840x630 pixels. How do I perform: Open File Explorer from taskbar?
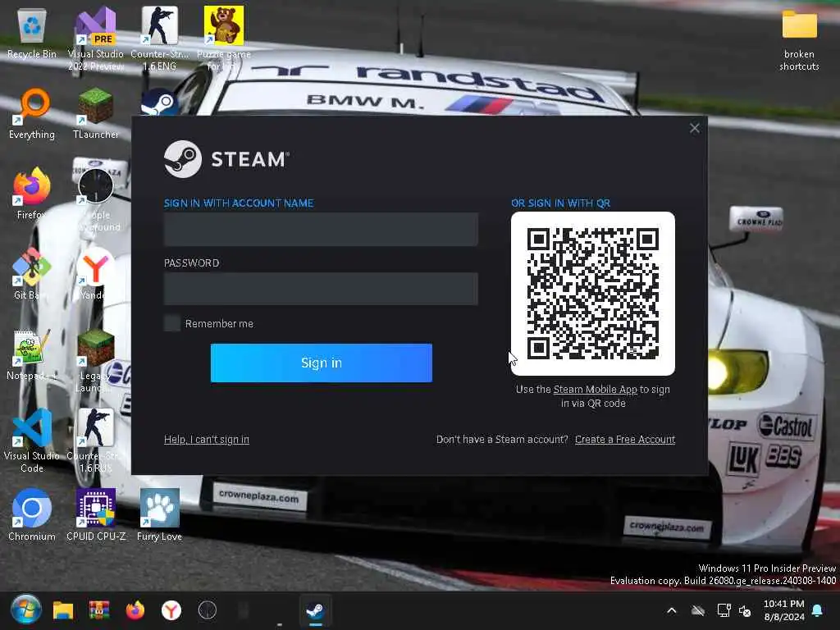62,610
